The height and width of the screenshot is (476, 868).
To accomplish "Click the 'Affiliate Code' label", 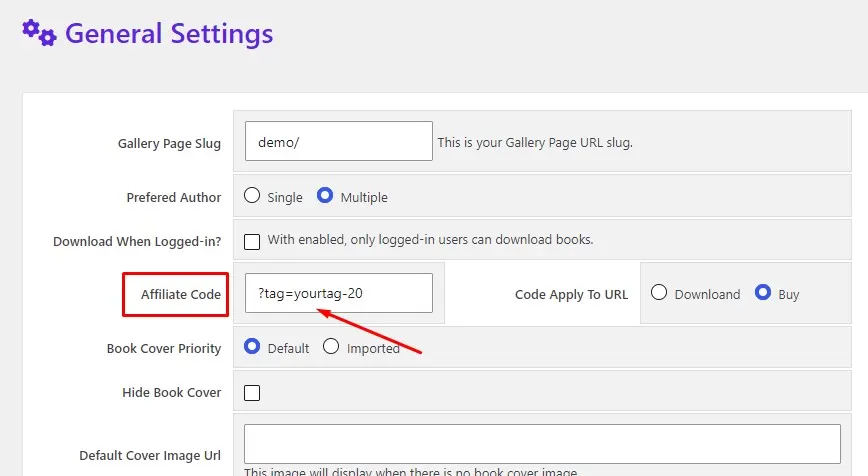I will click(x=181, y=294).
